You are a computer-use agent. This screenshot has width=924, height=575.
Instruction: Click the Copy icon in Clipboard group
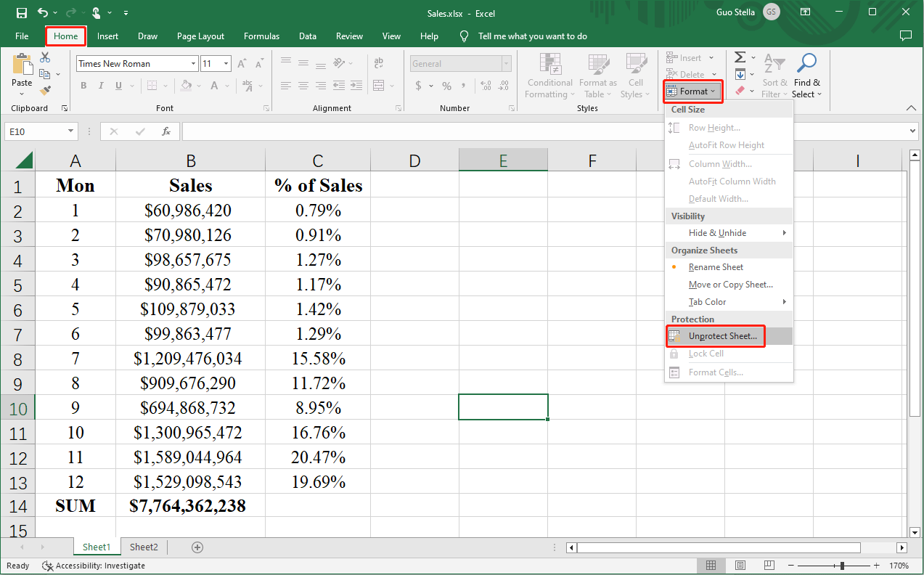tap(45, 74)
